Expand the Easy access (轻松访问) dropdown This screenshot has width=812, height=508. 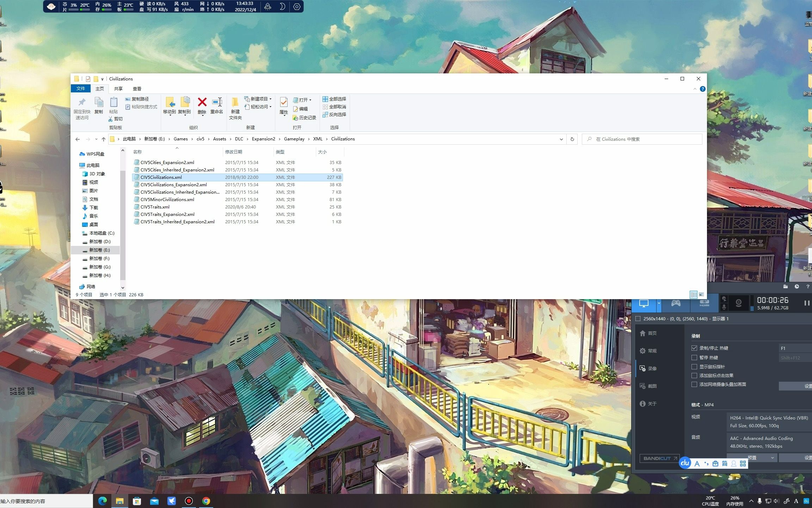click(x=270, y=107)
